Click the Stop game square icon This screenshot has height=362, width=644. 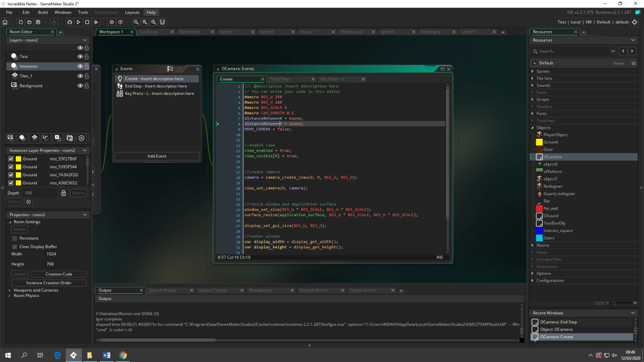pyautogui.click(x=87, y=22)
